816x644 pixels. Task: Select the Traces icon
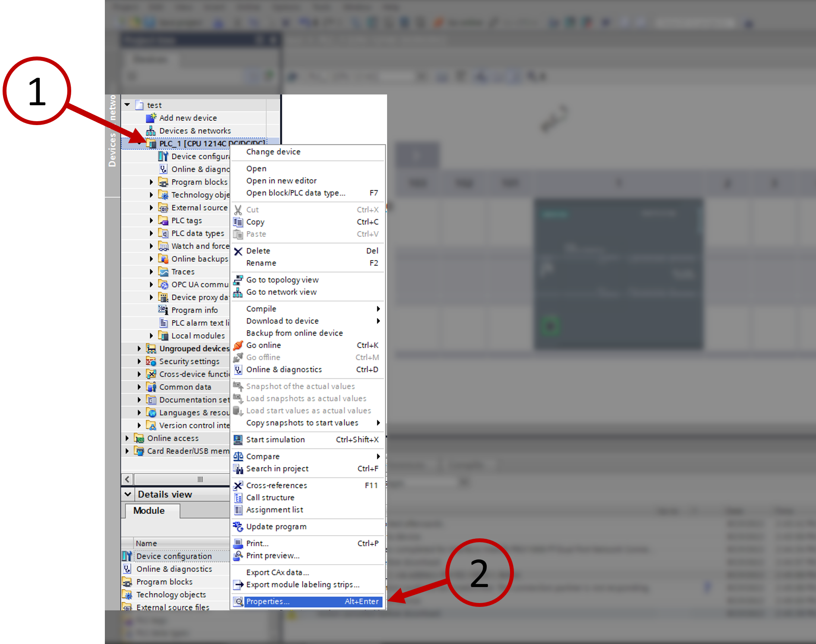(163, 271)
